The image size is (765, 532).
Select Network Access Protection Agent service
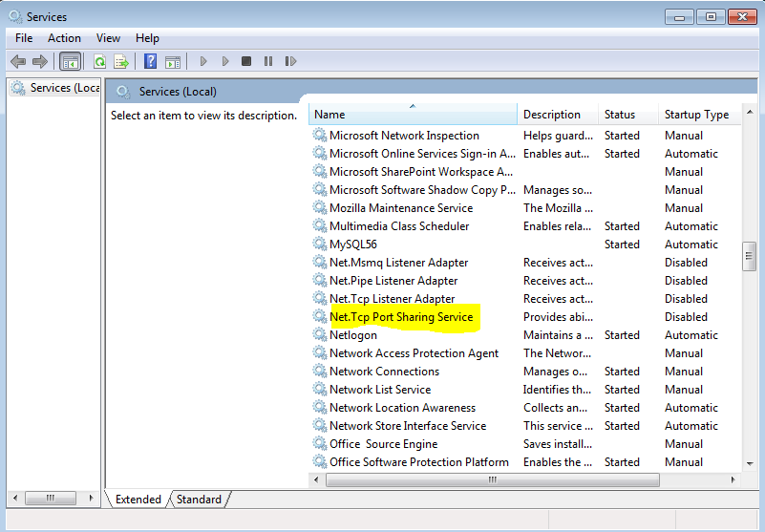click(x=414, y=352)
